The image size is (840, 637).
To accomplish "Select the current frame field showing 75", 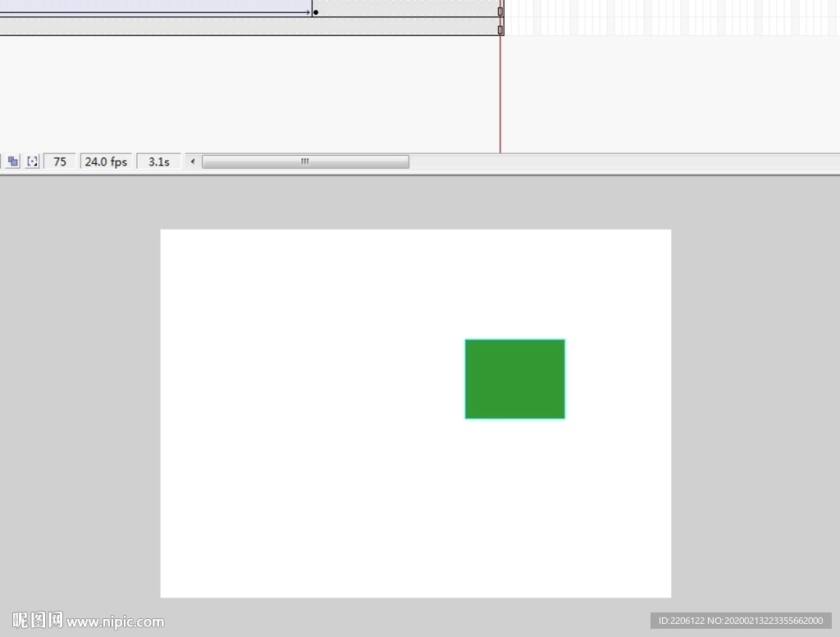I will [x=59, y=162].
